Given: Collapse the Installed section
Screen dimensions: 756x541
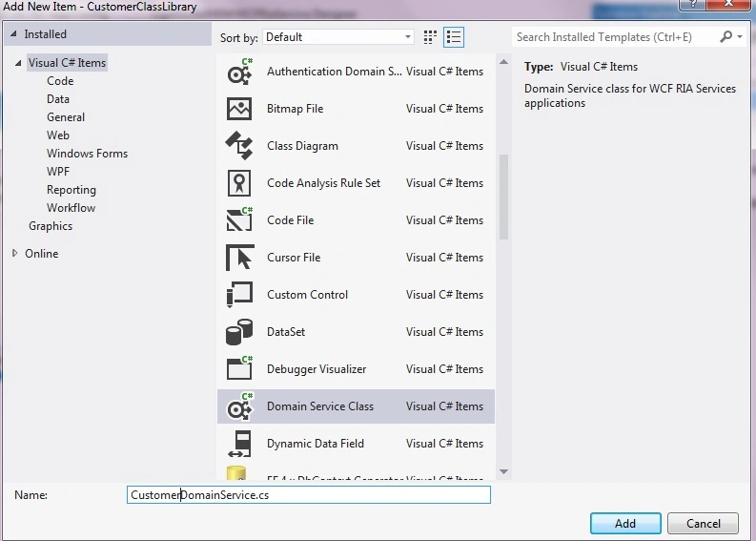Looking at the screenshot, I should point(13,34).
